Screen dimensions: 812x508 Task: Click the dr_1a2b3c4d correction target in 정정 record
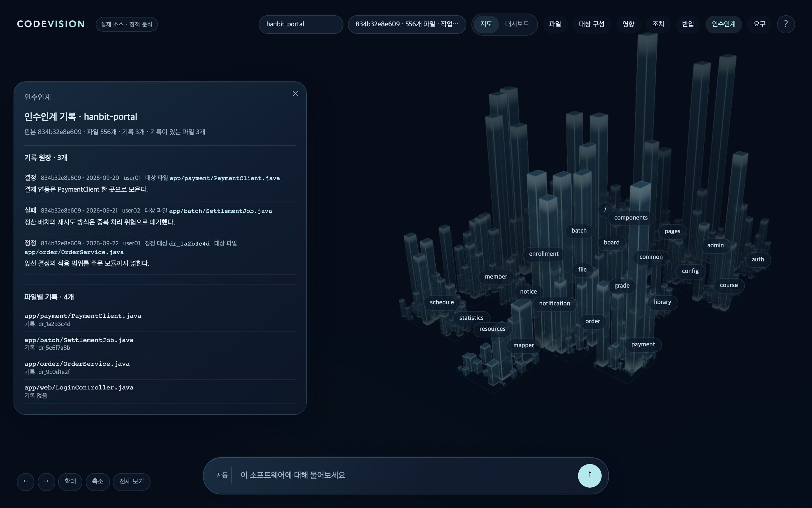[189, 244]
